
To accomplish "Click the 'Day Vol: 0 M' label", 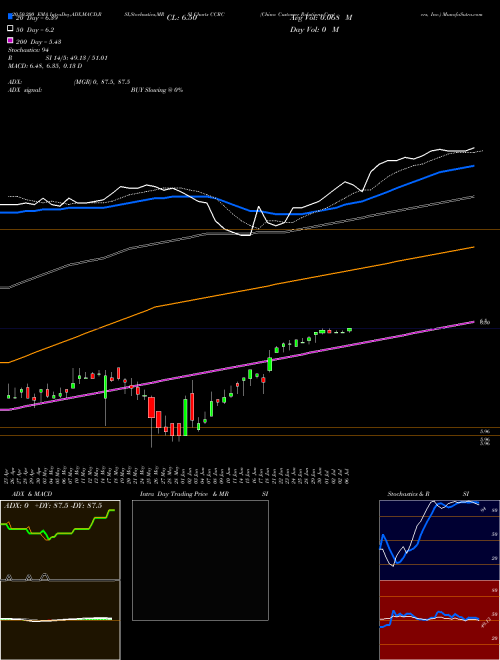I will [314, 29].
